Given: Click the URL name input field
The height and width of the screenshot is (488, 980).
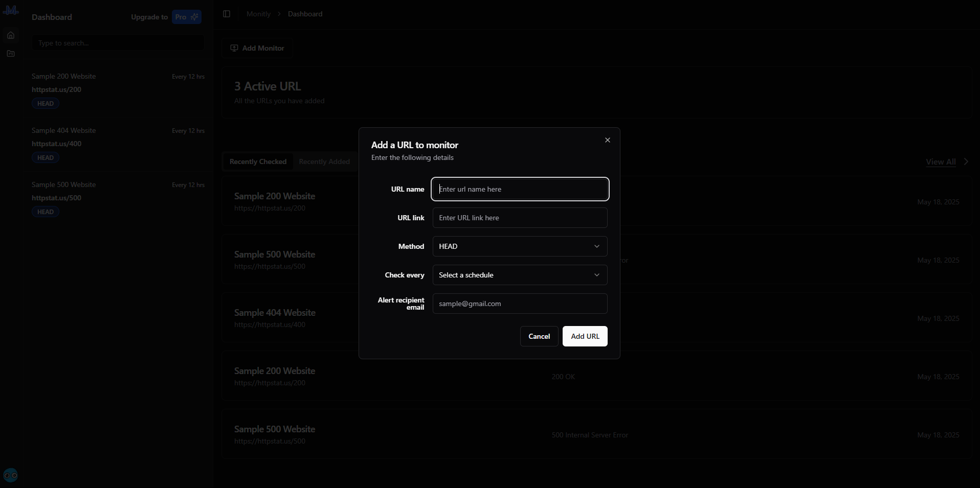Looking at the screenshot, I should coord(520,189).
